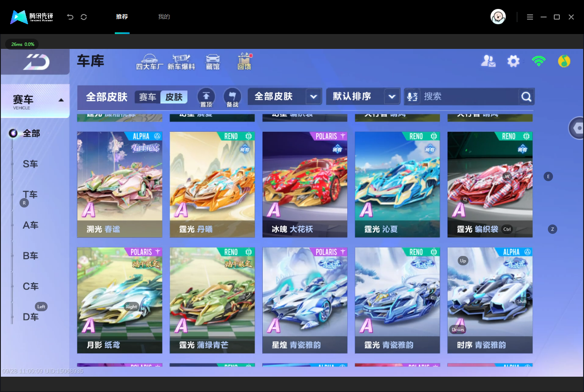Screen dimensions: 584x392
Task: Select the 星煌 青瓷雅韵 car card
Action: tap(305, 300)
